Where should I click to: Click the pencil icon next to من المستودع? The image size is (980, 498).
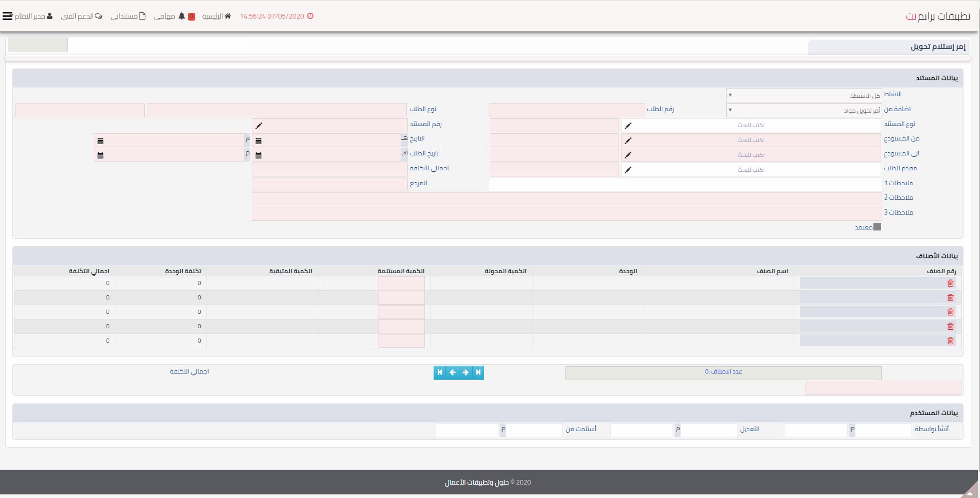coord(628,140)
